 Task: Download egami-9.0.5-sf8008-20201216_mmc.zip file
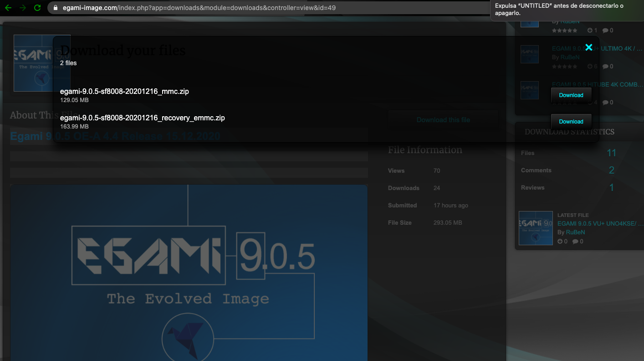point(571,95)
